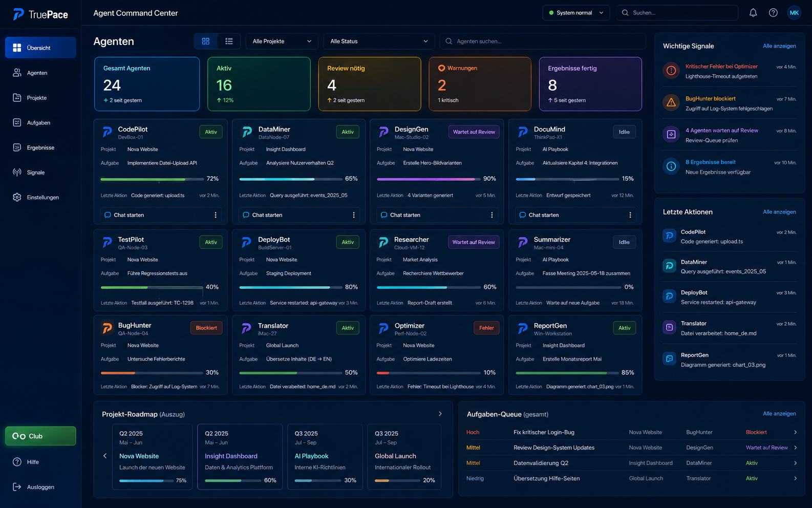Show all Aufgaben-Queue link
This screenshot has height=508, width=812.
779,414
